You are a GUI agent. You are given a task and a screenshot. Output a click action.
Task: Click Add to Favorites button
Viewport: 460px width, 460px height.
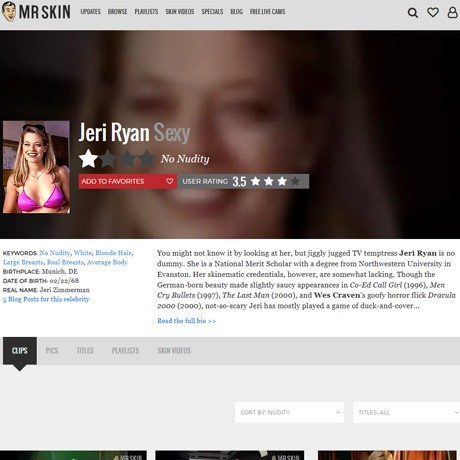[x=128, y=181]
